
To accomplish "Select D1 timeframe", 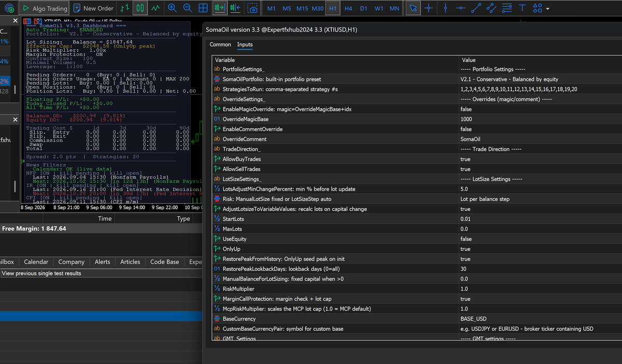I will (364, 8).
